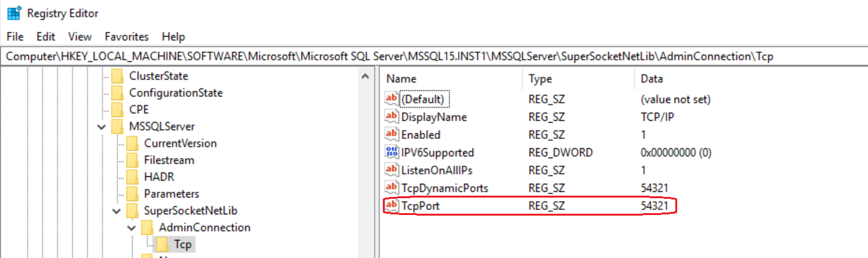This screenshot has width=868, height=258.
Task: Select the Parameters folder icon
Action: tap(133, 194)
